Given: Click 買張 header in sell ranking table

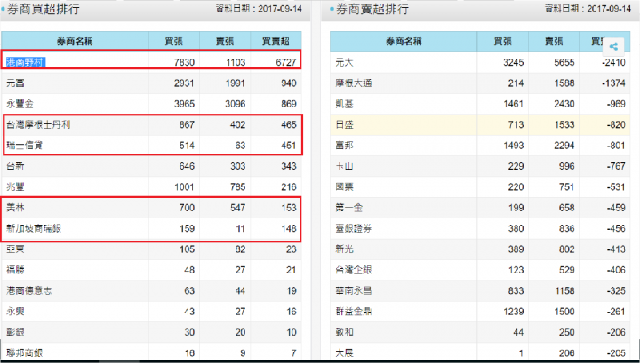Looking at the screenshot, I should [502, 41].
